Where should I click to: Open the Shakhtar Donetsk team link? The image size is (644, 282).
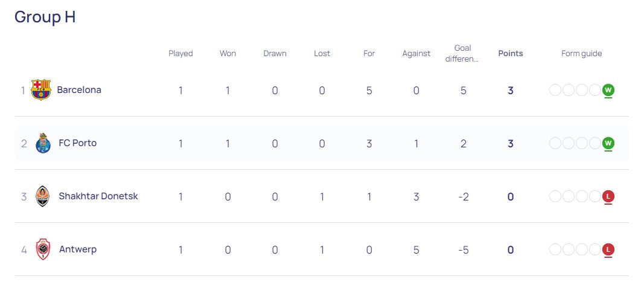point(98,196)
